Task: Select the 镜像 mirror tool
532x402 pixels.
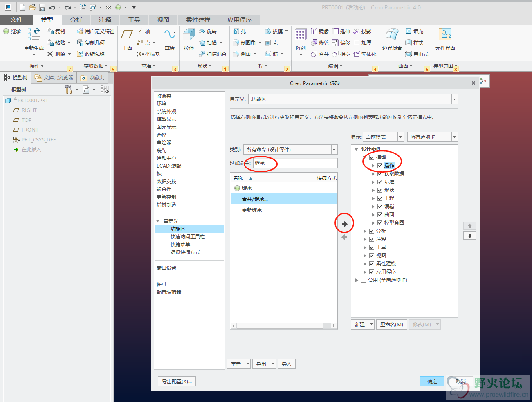Action: (x=320, y=31)
